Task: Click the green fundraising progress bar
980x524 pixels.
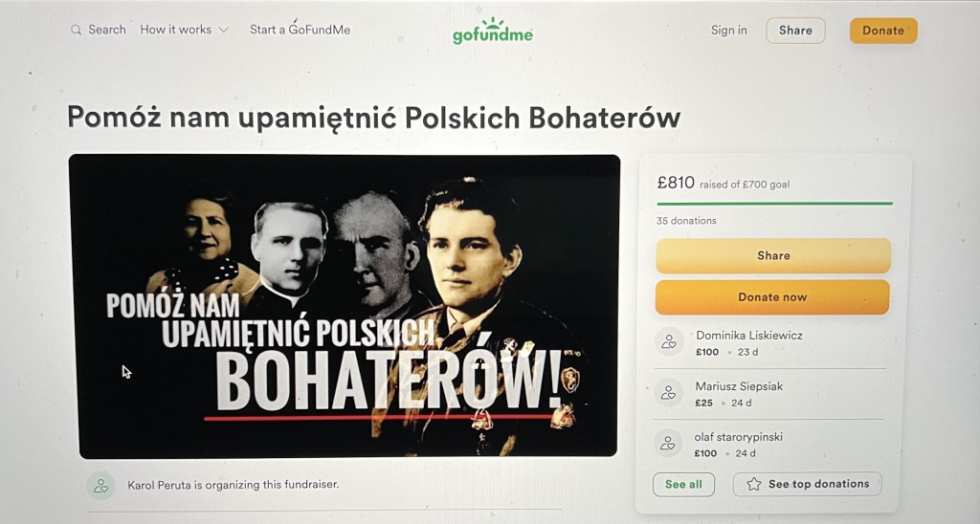Action: click(x=773, y=204)
